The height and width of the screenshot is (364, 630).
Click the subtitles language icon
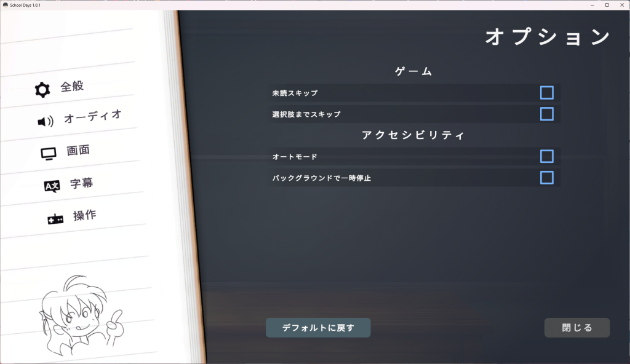point(52,186)
